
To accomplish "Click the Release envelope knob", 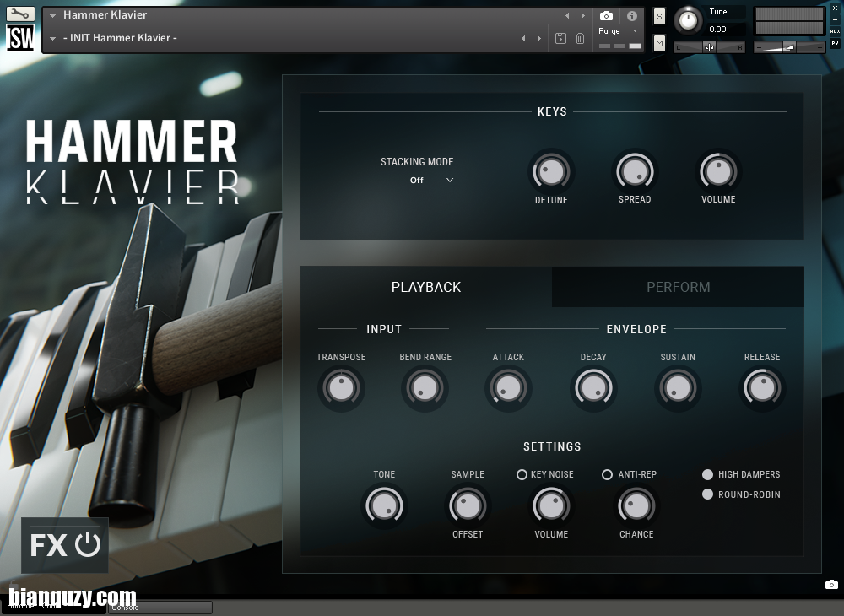I will [762, 388].
